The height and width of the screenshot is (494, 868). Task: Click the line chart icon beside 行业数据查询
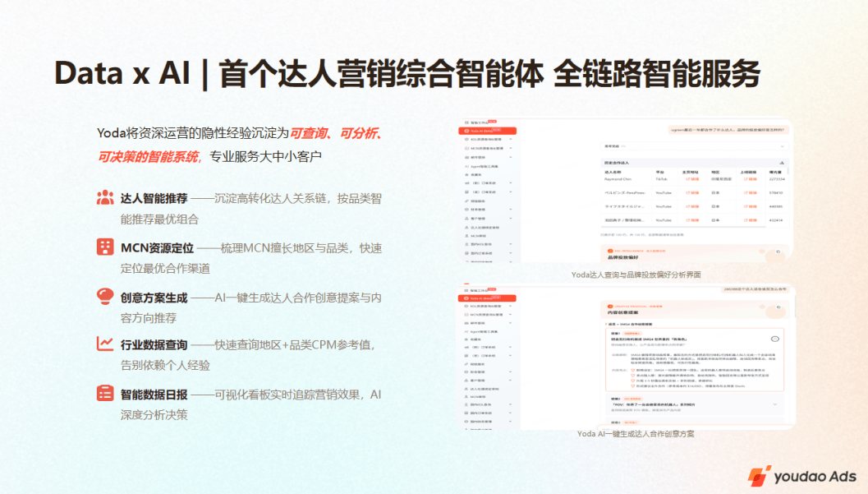[x=104, y=344]
